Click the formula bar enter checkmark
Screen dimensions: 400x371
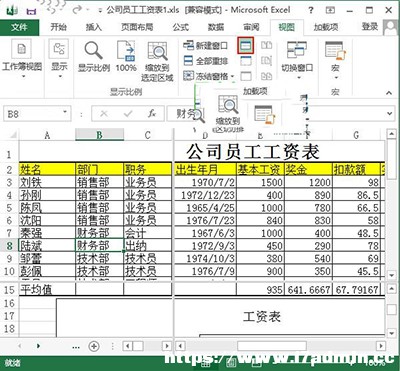coord(128,114)
